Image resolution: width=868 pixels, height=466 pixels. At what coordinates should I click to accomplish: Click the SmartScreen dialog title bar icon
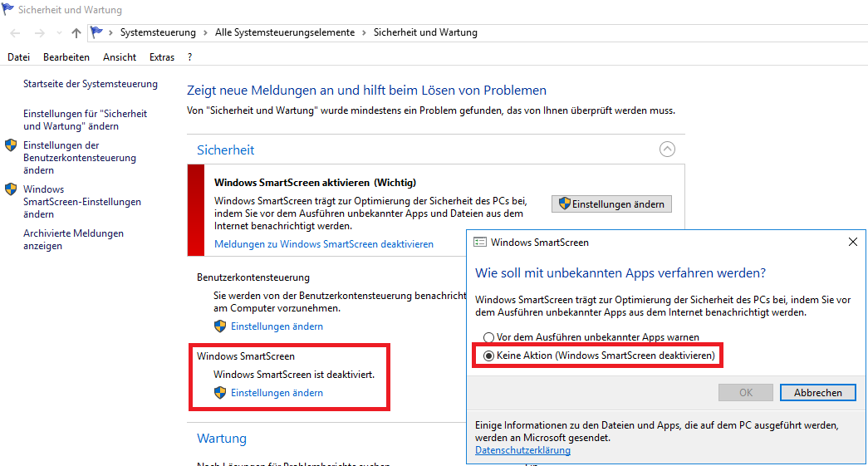point(479,243)
